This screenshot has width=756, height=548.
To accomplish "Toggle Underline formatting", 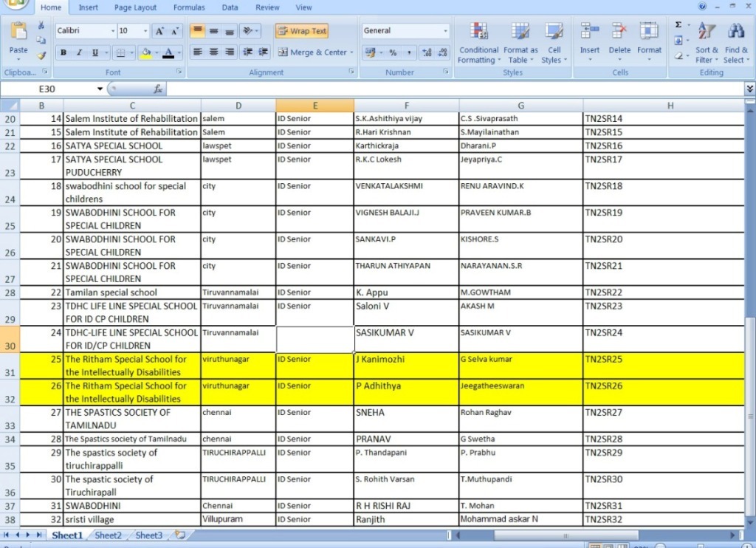I will (95, 52).
